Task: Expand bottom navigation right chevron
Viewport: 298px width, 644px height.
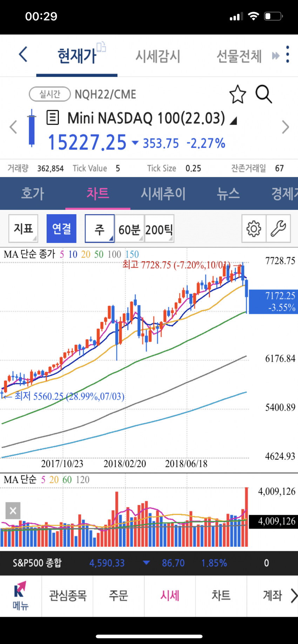Action: click(294, 596)
